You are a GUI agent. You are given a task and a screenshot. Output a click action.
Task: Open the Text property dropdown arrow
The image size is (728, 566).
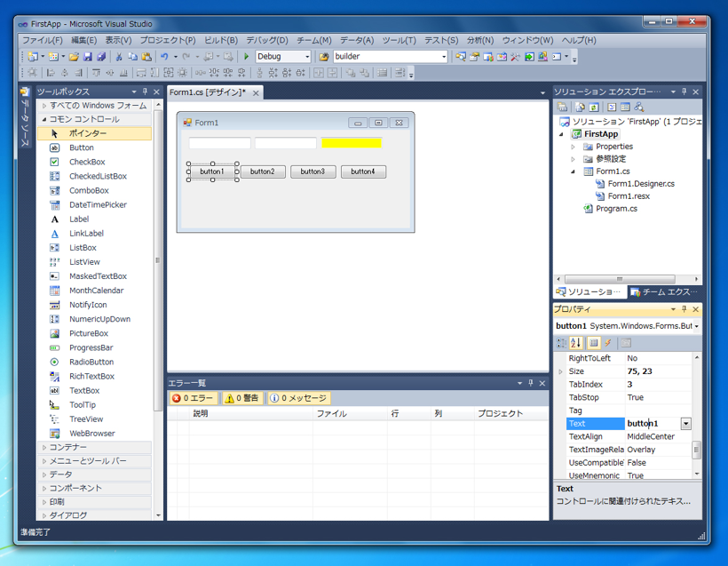click(x=684, y=424)
